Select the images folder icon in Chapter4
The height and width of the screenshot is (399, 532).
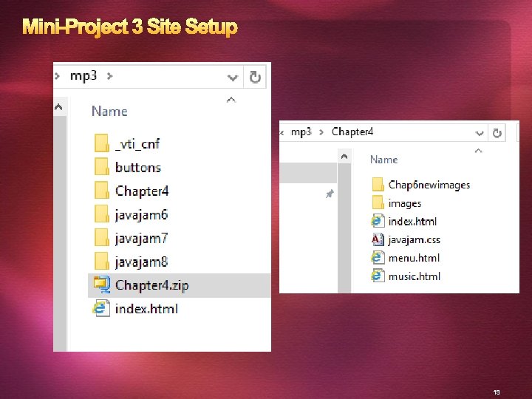378,203
